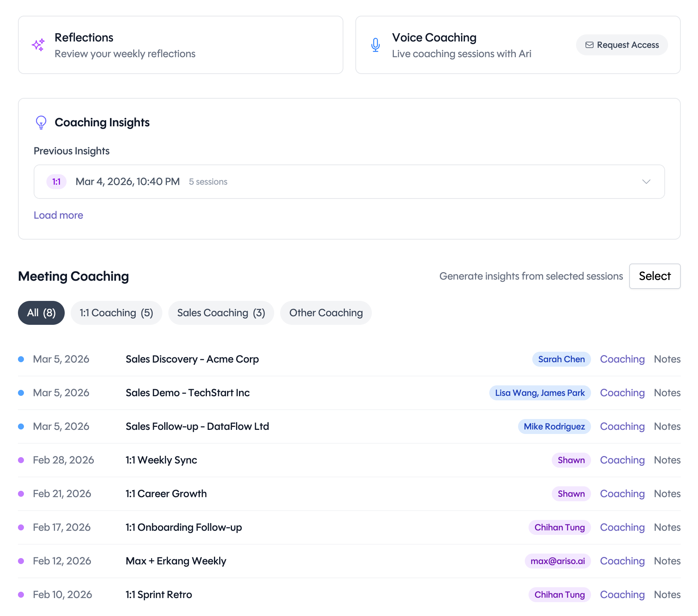
Task: Open Coaching for 1:1 Sprint Retro
Action: [x=622, y=594]
